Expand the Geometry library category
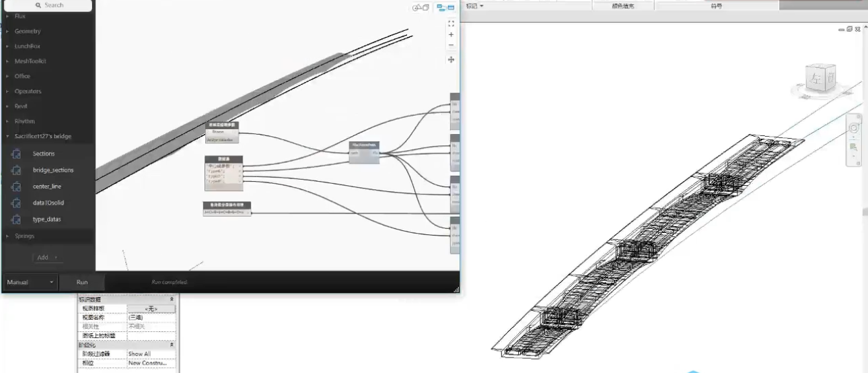The image size is (868, 373). click(27, 31)
